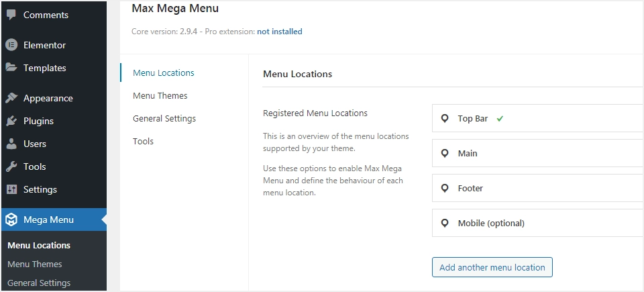Click the Footer location pin icon

[x=444, y=189]
